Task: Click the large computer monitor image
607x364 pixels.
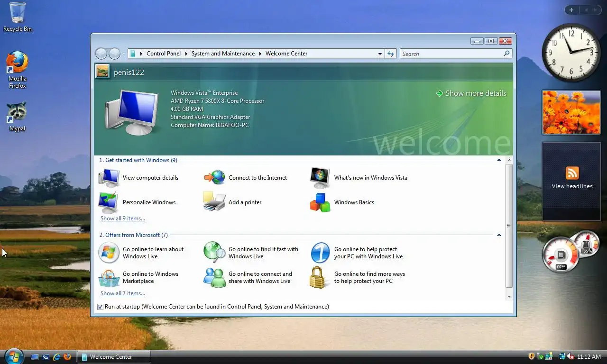Action: (x=131, y=112)
